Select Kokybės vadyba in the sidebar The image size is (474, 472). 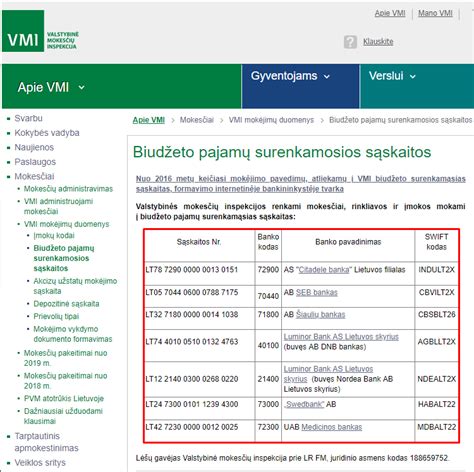(47, 133)
